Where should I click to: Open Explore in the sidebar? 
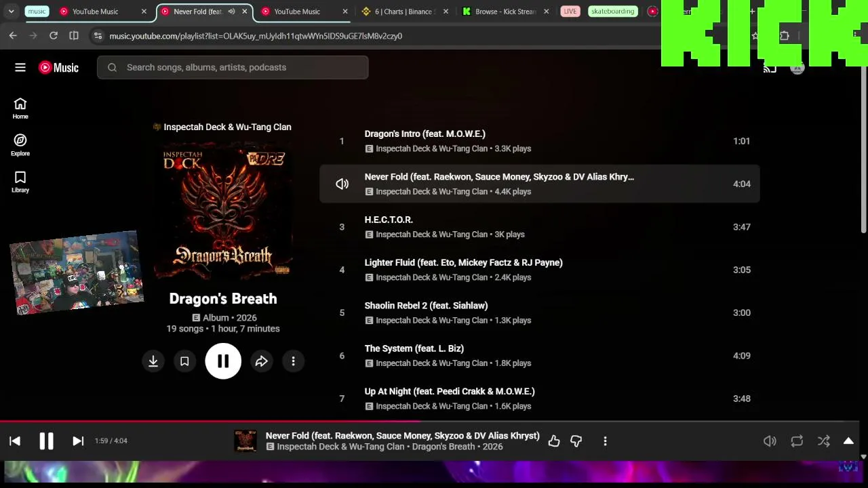click(x=20, y=144)
